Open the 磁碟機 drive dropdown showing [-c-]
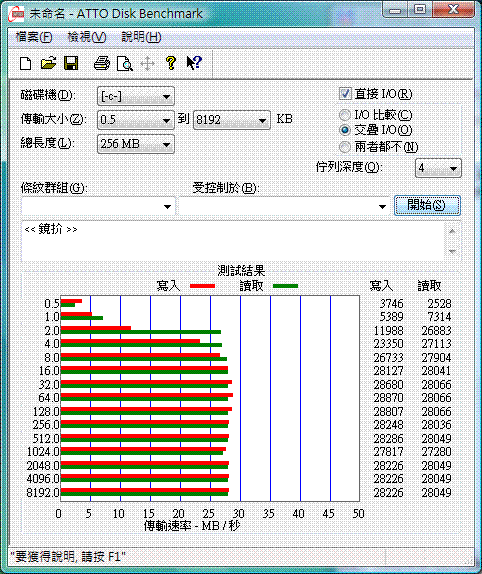Viewport: 482px width, 574px height. tap(136, 97)
